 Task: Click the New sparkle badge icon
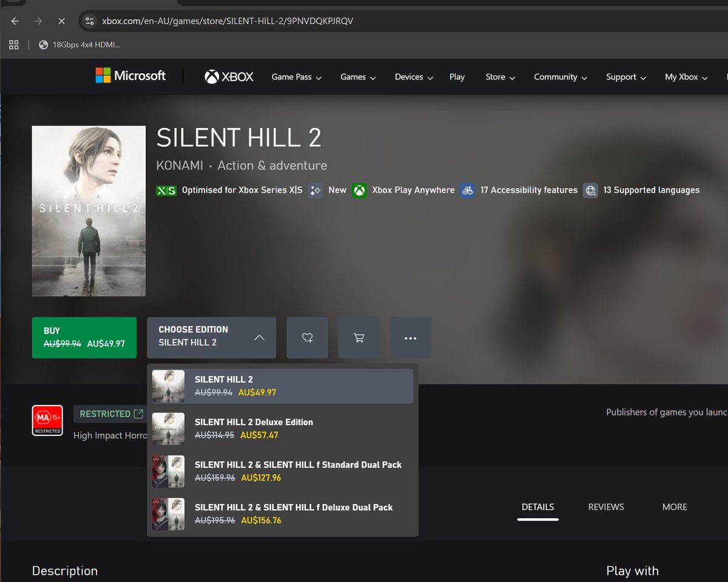tap(315, 190)
